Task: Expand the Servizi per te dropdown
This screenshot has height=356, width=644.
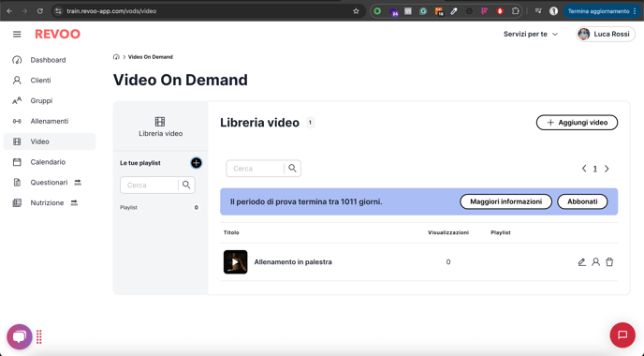Action: [x=530, y=34]
